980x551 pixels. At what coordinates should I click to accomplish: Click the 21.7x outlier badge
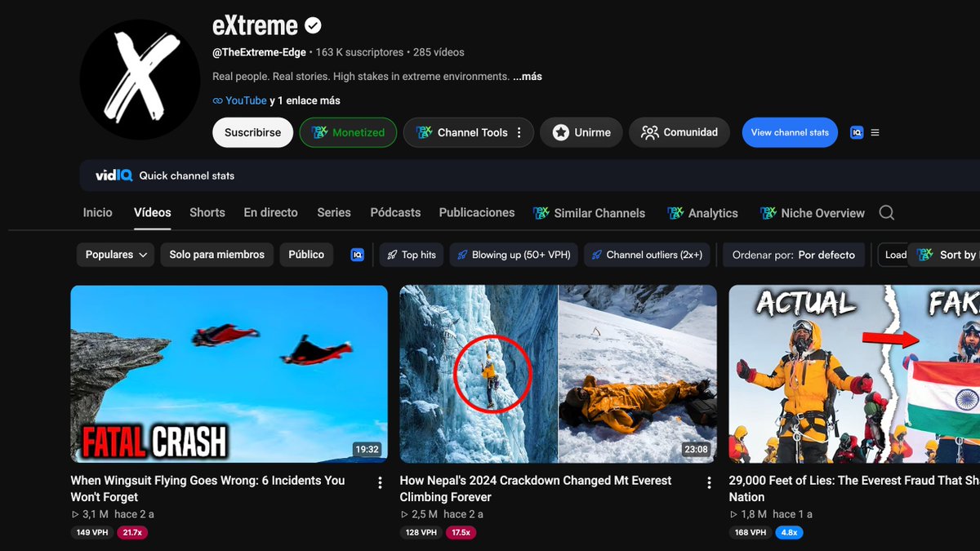tap(132, 532)
